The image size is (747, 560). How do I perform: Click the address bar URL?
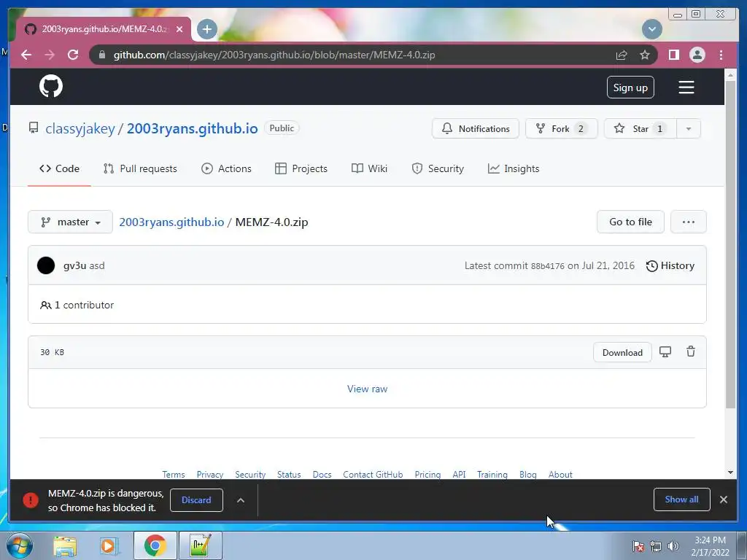(x=274, y=55)
